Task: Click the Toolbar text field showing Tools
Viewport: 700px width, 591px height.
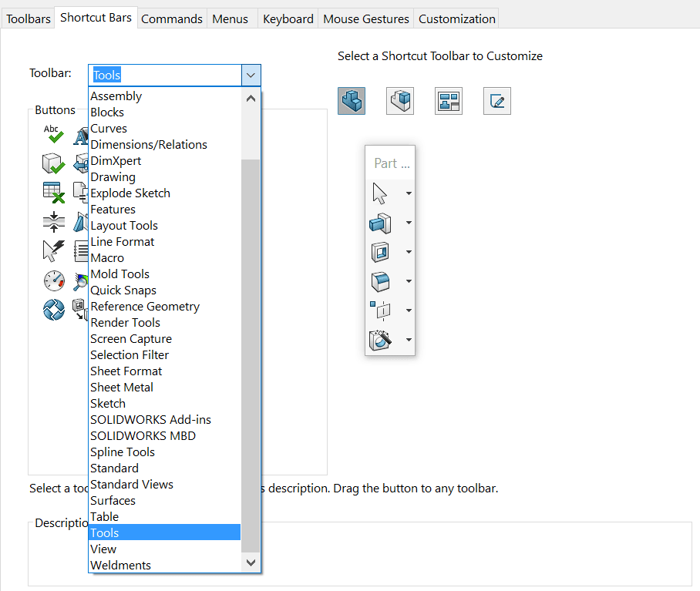Action: [x=165, y=76]
